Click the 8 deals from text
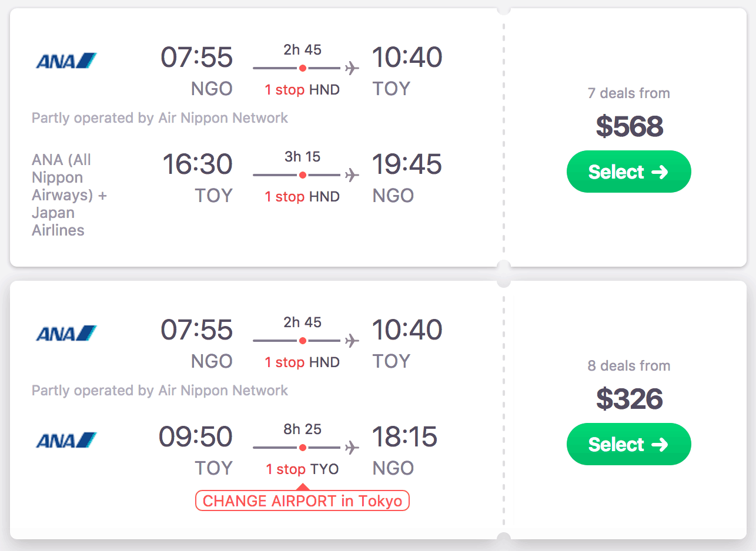The width and height of the screenshot is (756, 551). click(628, 365)
